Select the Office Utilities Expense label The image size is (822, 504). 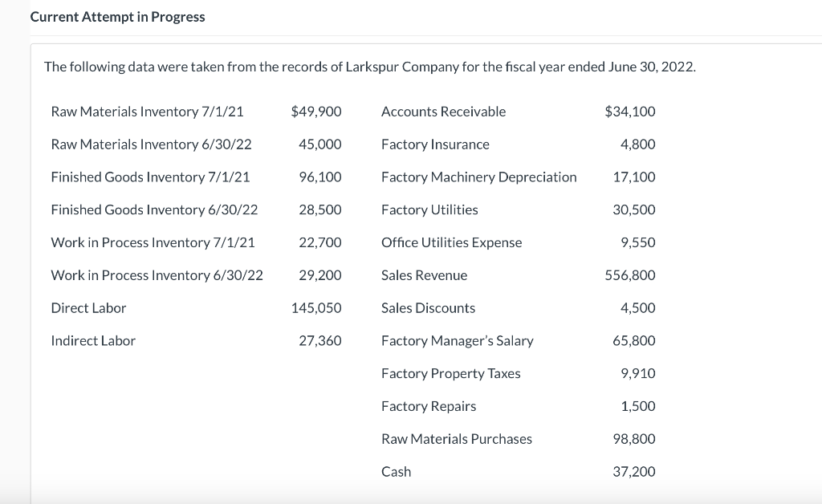451,242
